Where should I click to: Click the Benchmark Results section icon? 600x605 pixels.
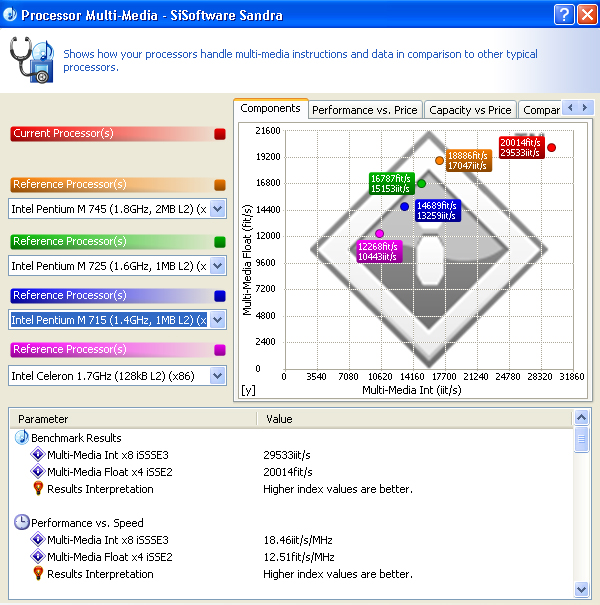[22, 438]
